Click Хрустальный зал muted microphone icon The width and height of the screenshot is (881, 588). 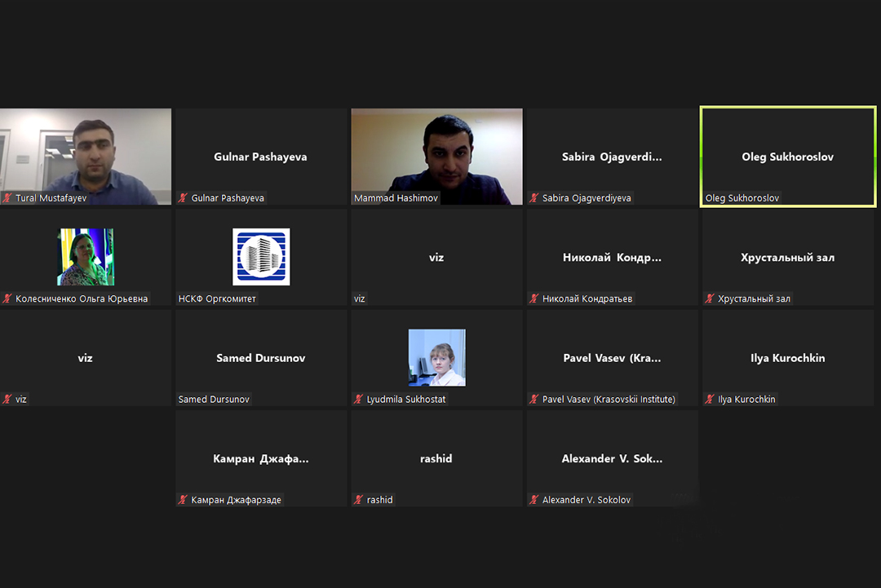(x=710, y=298)
